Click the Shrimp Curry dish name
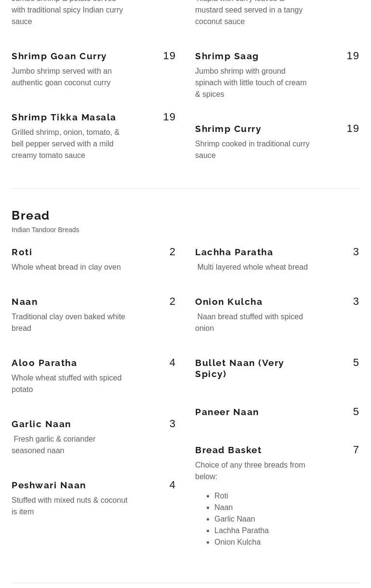The height and width of the screenshot is (588, 371). click(228, 129)
